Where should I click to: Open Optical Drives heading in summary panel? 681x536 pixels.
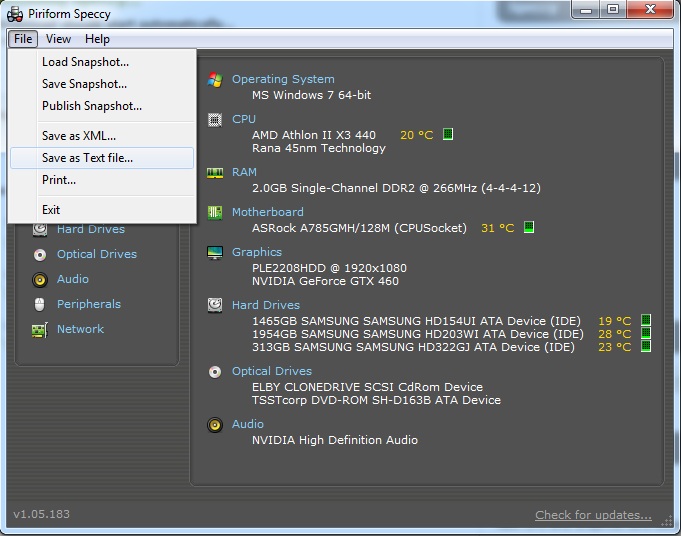pos(272,371)
